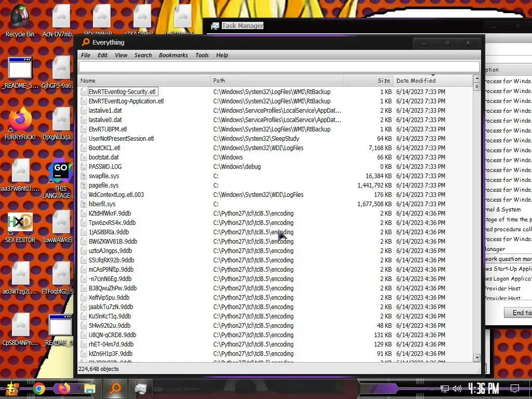This screenshot has width=532, height=399.
Task: Select EtwRTUBPM.etl in results
Action: coord(275,129)
